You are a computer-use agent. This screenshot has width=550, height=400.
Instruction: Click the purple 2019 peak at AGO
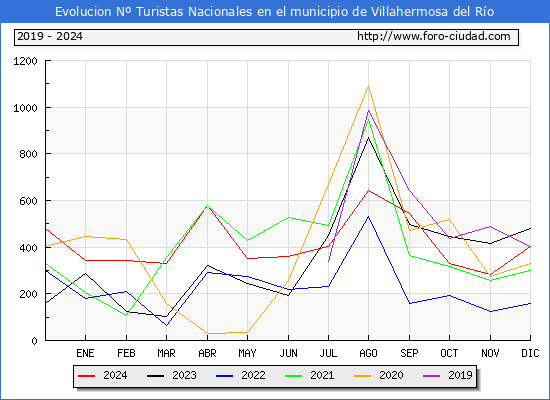[368, 111]
